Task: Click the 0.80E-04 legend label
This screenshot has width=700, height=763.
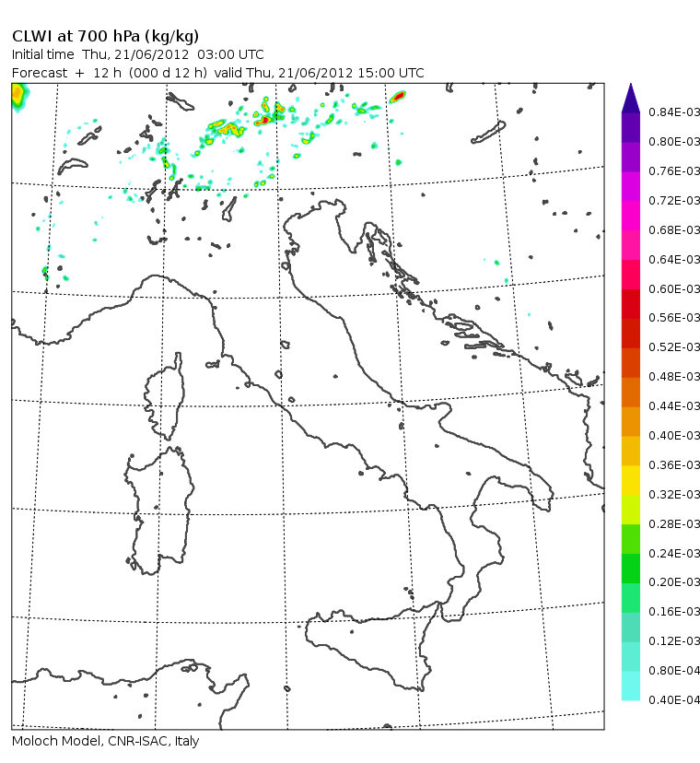Action: pyautogui.click(x=674, y=671)
